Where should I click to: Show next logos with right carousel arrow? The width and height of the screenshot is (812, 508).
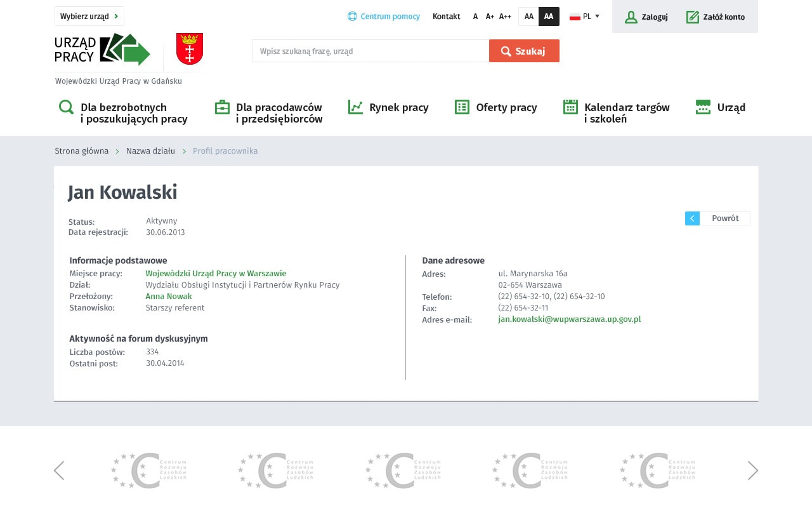[753, 471]
